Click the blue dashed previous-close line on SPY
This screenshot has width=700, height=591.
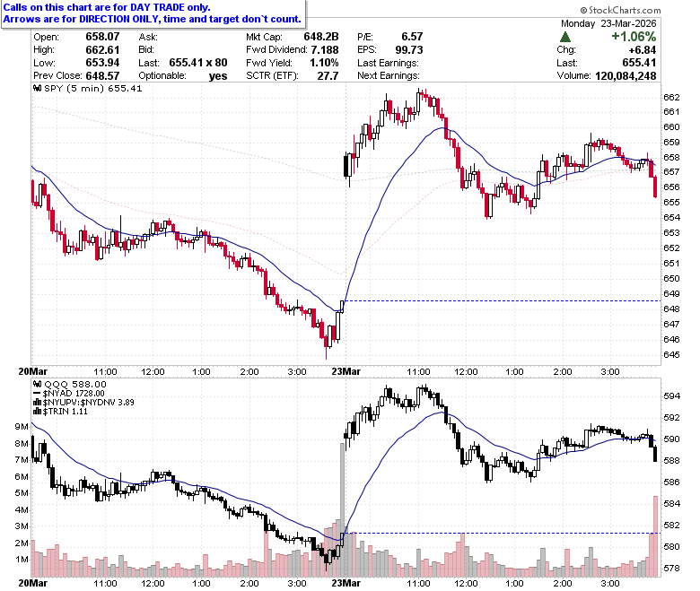pyautogui.click(x=503, y=301)
